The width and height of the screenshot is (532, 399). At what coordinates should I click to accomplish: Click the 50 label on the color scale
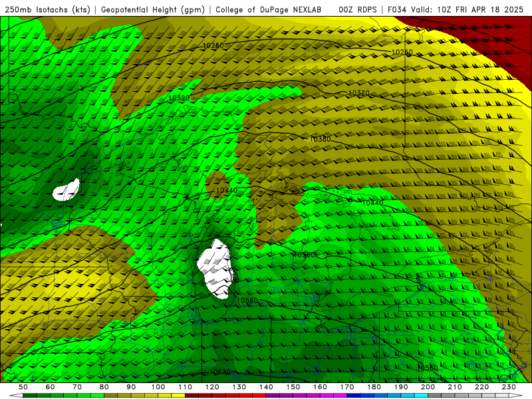coord(23,387)
